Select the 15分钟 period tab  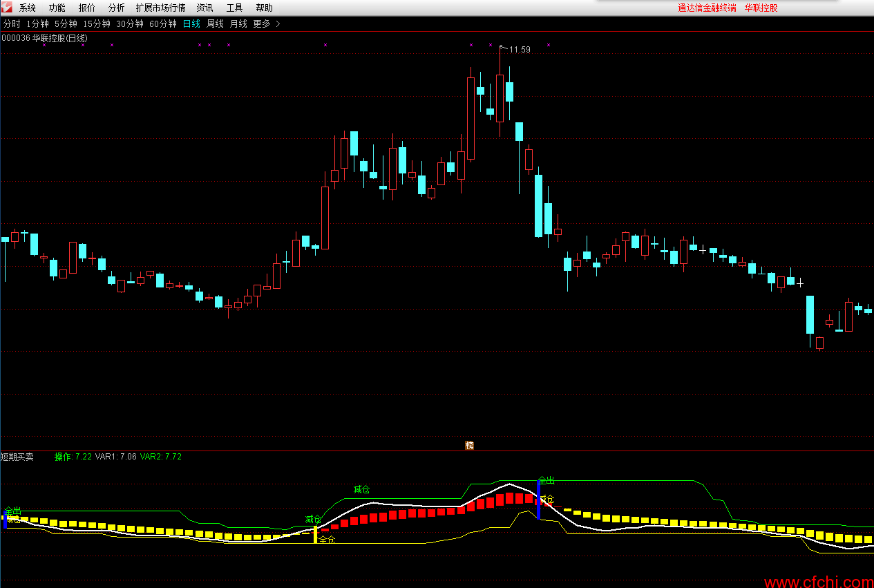97,23
